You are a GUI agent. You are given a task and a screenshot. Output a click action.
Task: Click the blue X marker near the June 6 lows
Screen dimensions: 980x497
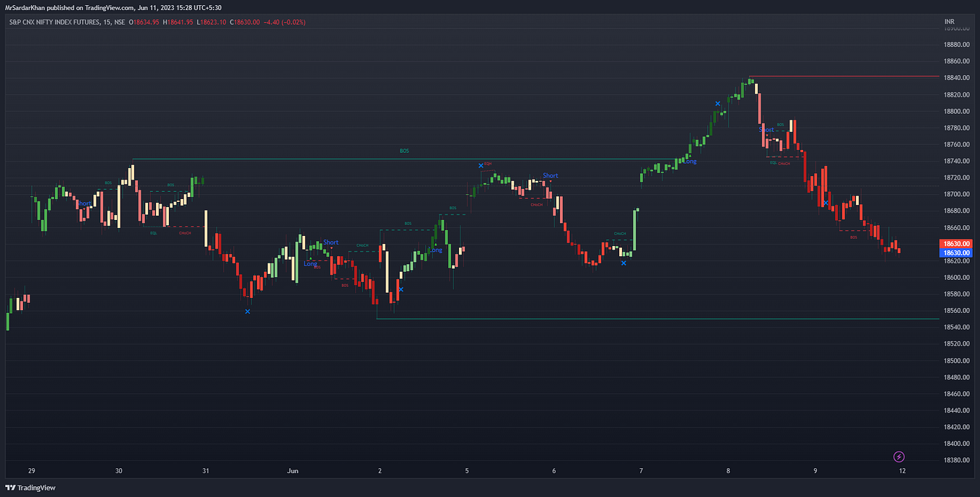click(x=623, y=263)
